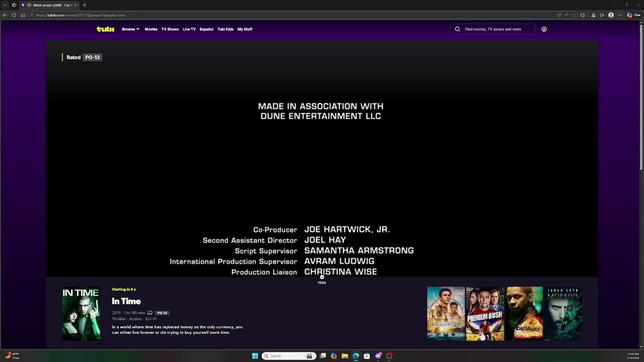
Task: Open the Tubi account profile icon
Action: (x=544, y=29)
